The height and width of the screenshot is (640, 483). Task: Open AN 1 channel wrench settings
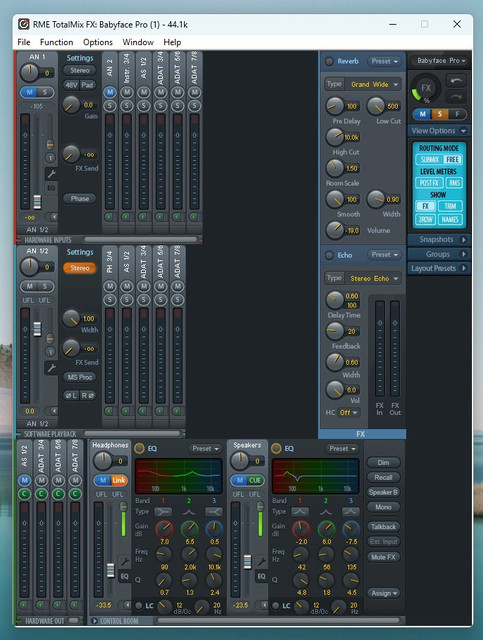[x=51, y=174]
